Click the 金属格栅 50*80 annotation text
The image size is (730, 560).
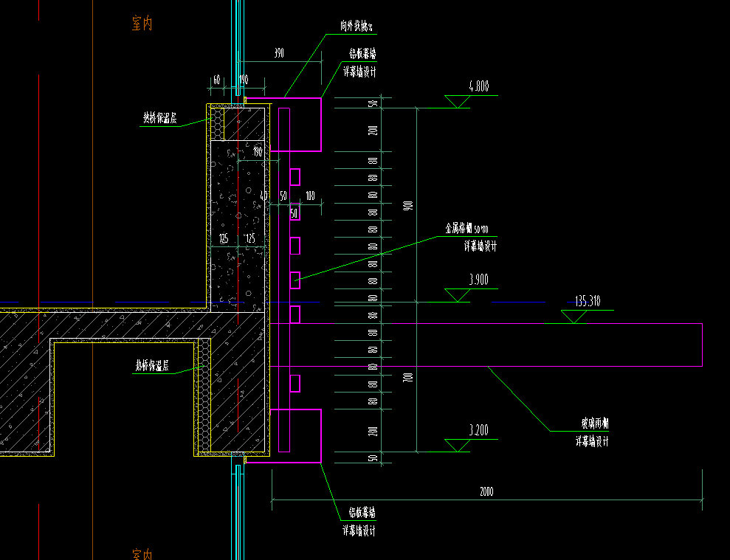[467, 229]
